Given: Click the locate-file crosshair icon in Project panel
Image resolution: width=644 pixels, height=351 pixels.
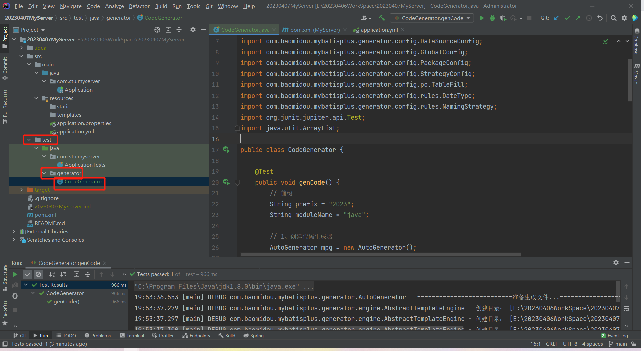Looking at the screenshot, I should click(157, 30).
